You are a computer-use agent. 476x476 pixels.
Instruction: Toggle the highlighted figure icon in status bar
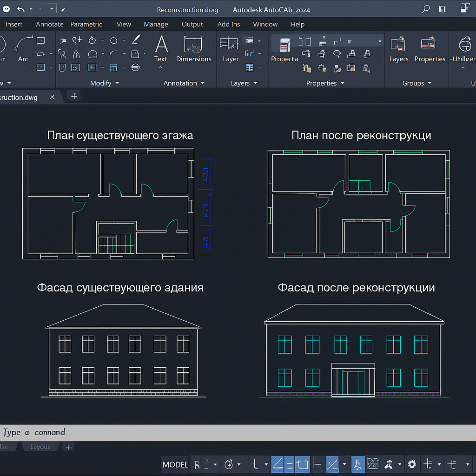(358, 464)
